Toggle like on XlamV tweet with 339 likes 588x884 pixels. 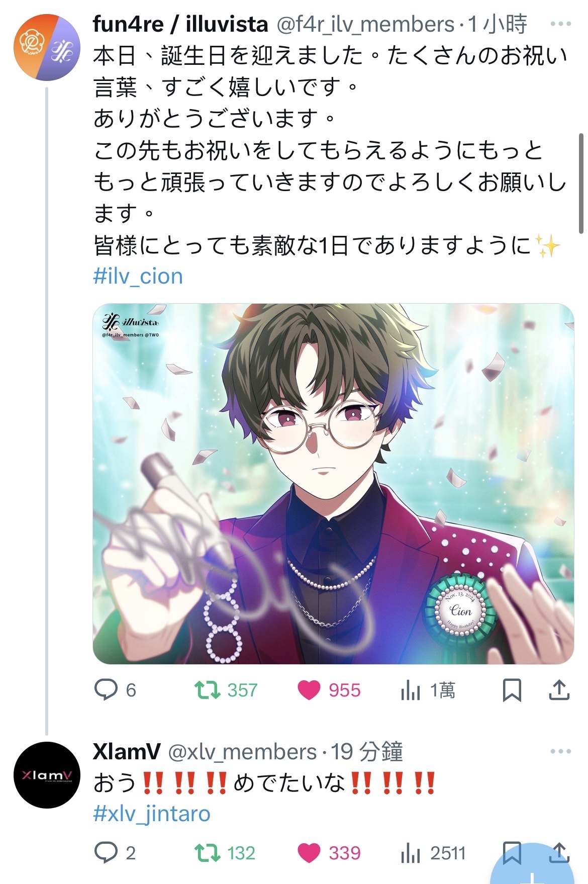(x=309, y=853)
